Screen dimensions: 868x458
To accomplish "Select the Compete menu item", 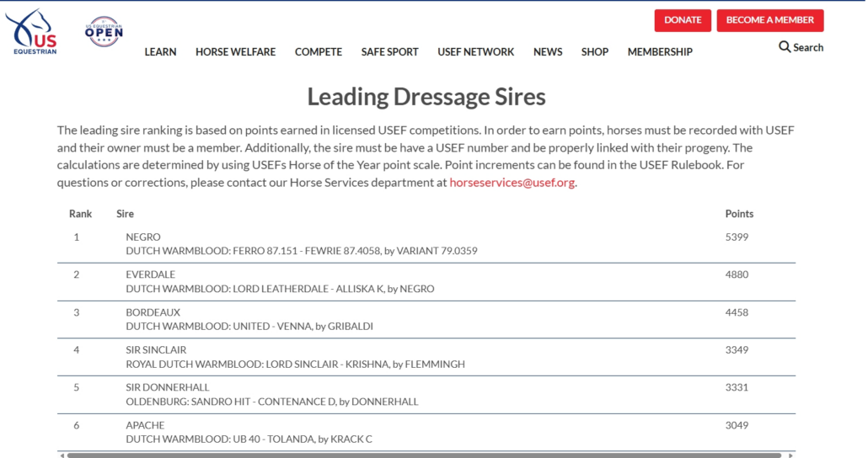I will click(x=318, y=52).
